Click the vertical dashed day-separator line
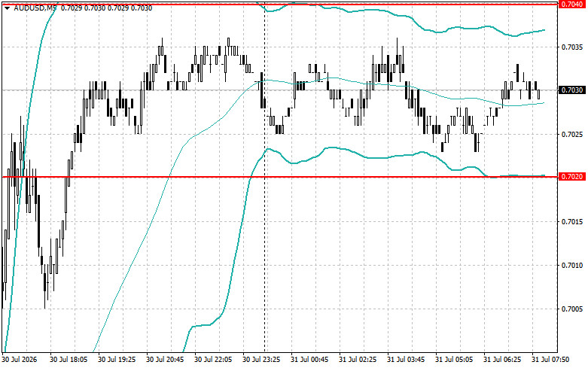The width and height of the screenshot is (588, 368). click(x=265, y=176)
